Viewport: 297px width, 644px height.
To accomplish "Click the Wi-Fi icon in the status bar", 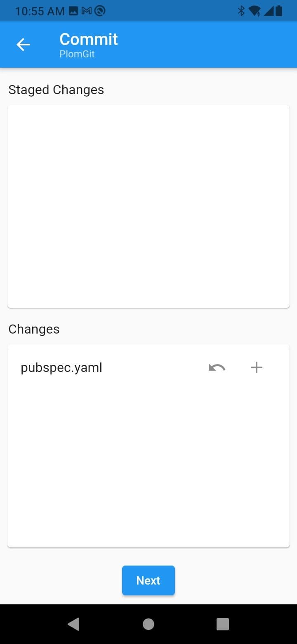I will (254, 11).
